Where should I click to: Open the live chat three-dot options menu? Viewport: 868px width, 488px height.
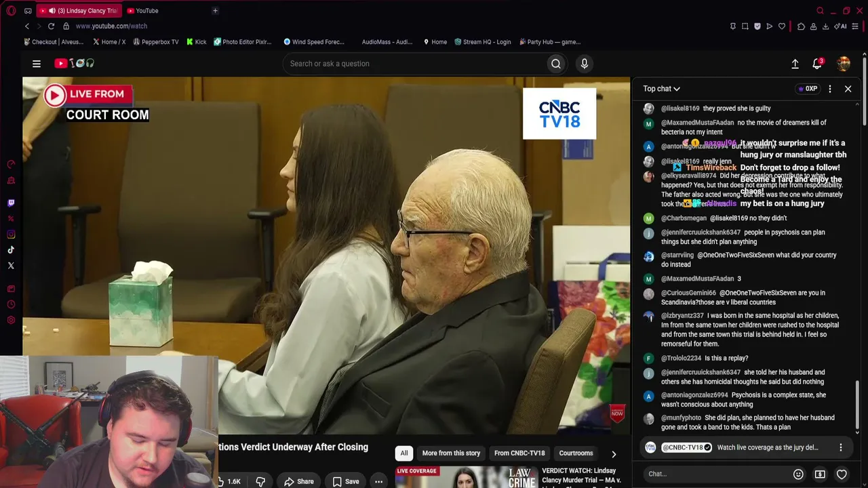pos(829,89)
